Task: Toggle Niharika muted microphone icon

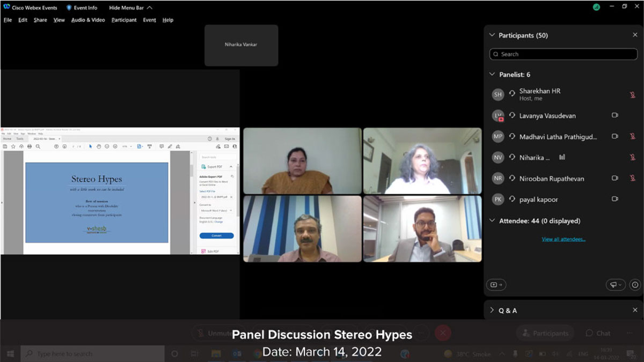Action: tap(633, 157)
